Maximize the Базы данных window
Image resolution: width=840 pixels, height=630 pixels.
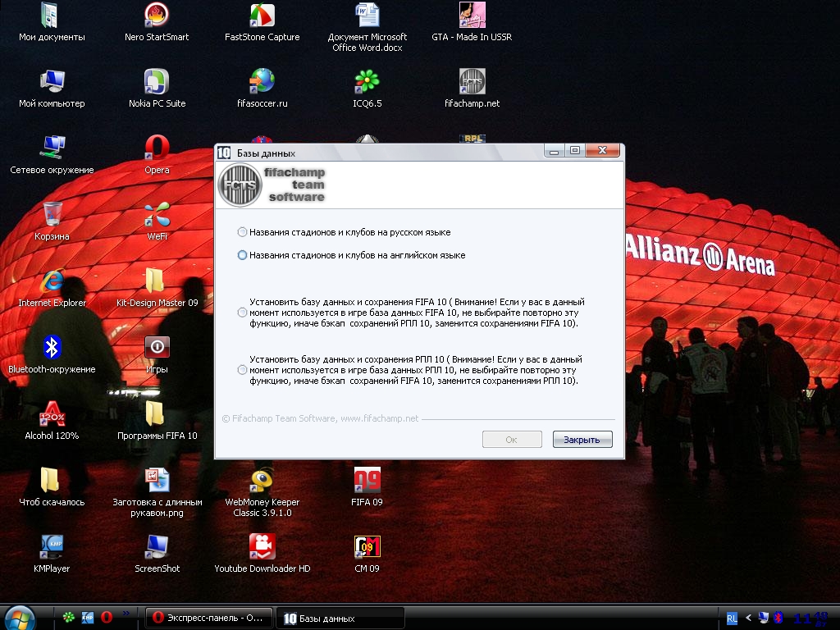coord(575,151)
